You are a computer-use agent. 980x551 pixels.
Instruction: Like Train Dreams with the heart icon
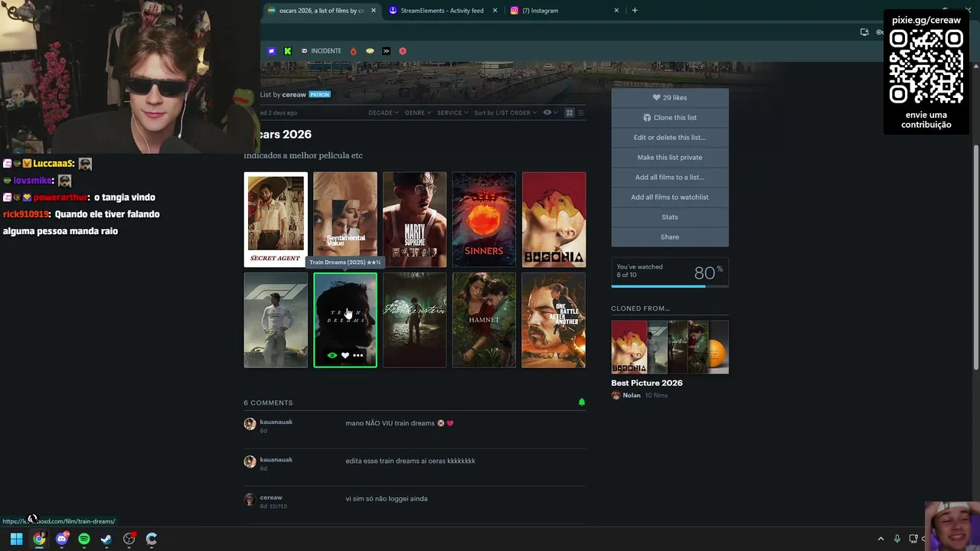click(345, 356)
